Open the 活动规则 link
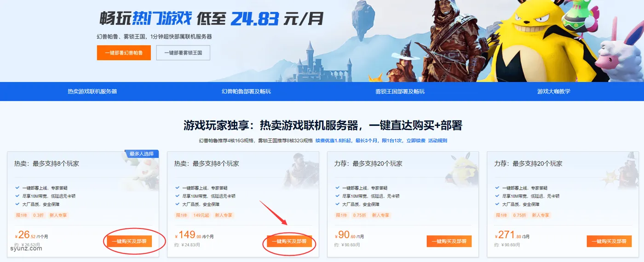The width and height of the screenshot is (644, 262). click(437, 141)
